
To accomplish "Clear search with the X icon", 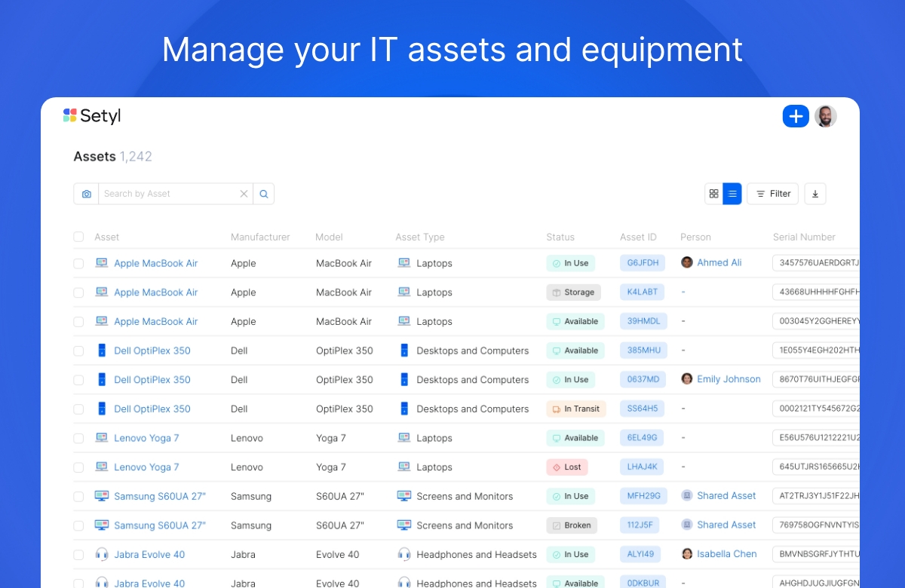I will 244,194.
